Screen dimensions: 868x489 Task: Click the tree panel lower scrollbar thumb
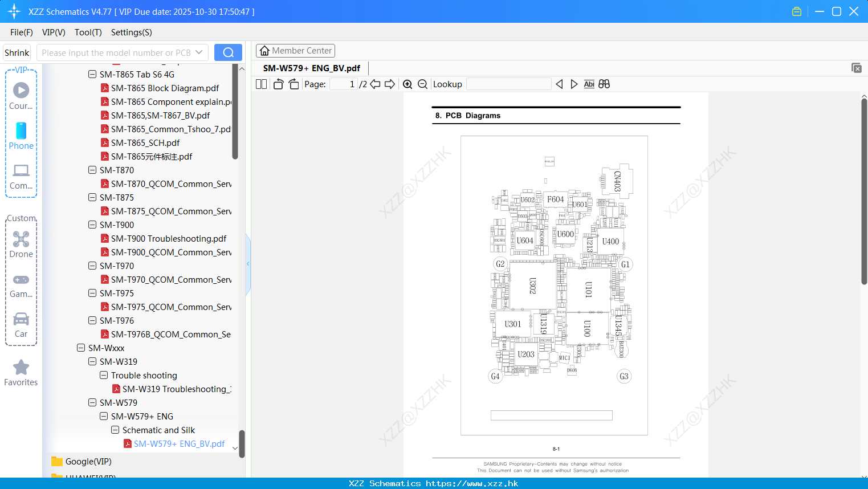click(x=242, y=444)
